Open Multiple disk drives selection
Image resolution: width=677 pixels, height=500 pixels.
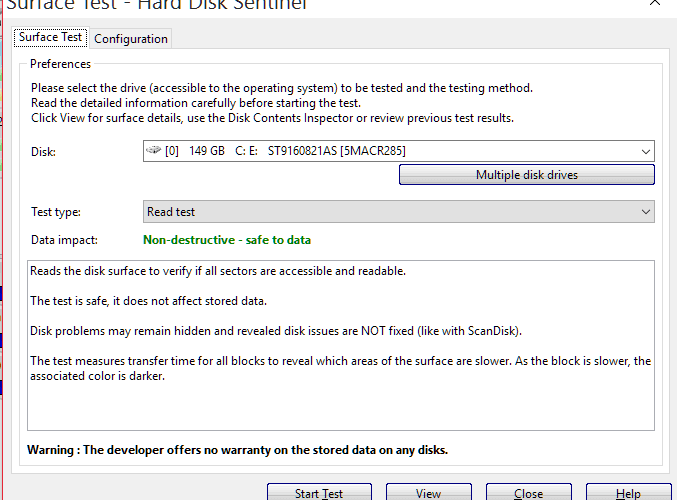click(x=527, y=174)
